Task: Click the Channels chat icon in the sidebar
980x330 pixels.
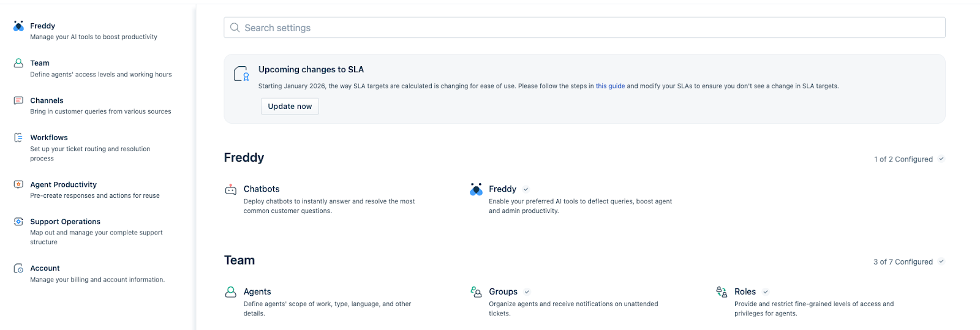Action: click(x=18, y=100)
